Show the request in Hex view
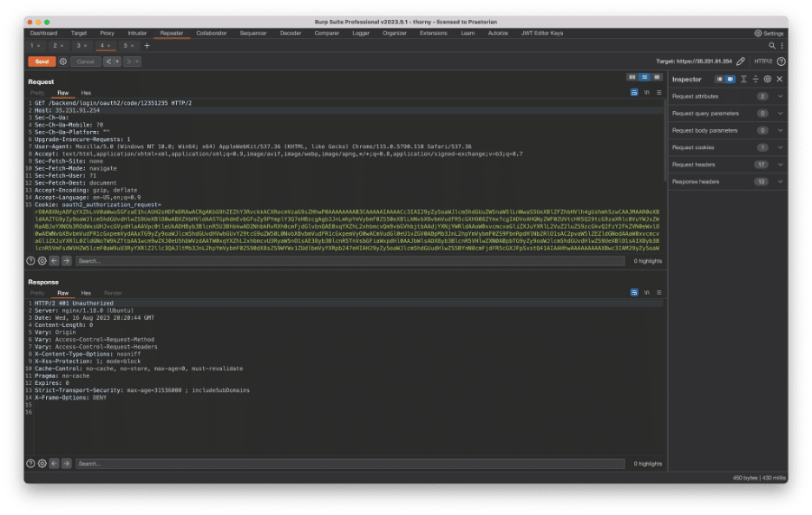This screenshot has height=515, width=812. 86,93
